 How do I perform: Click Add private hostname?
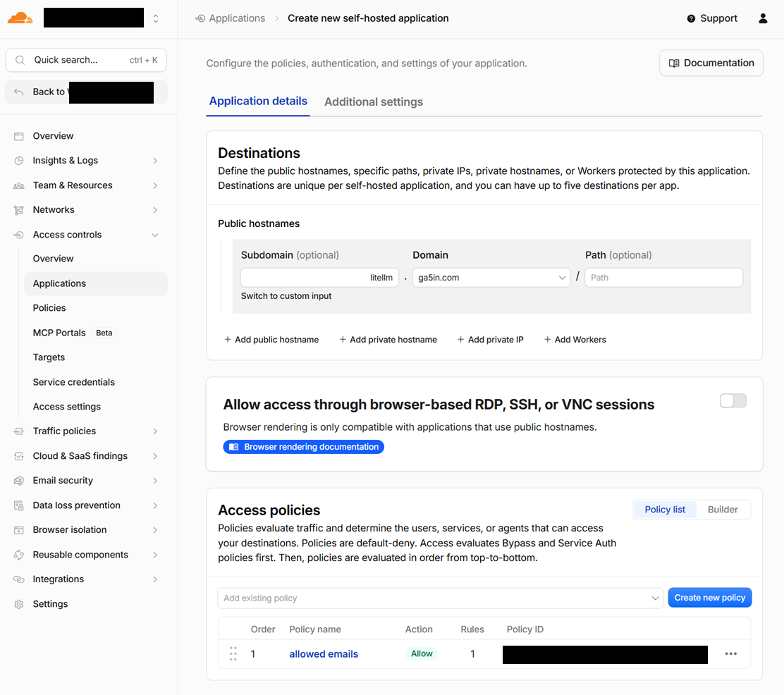tap(388, 340)
